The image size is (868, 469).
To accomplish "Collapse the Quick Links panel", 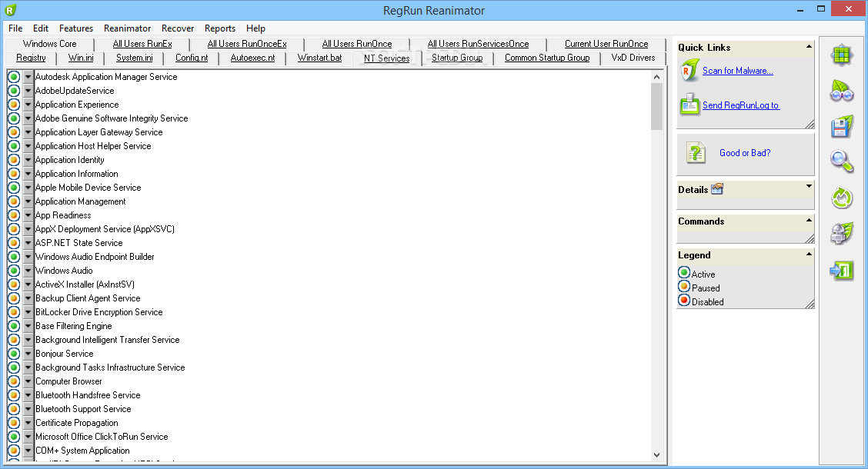I will coord(809,47).
